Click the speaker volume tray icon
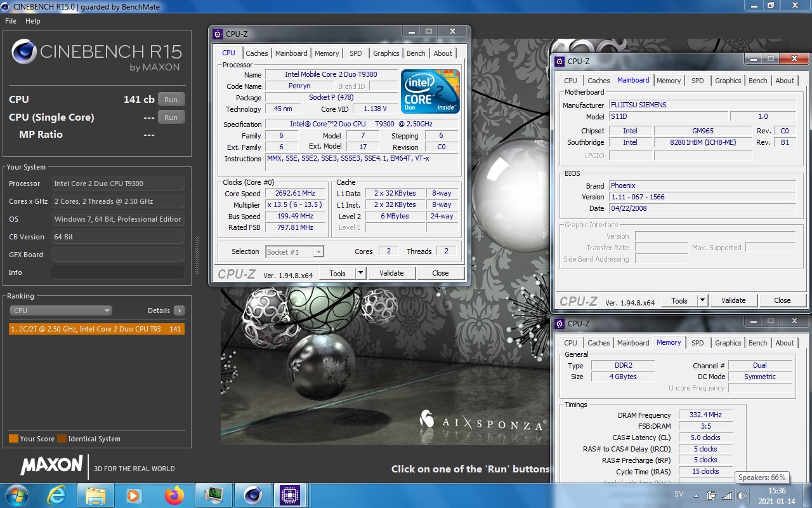The width and height of the screenshot is (812, 508). click(742, 495)
